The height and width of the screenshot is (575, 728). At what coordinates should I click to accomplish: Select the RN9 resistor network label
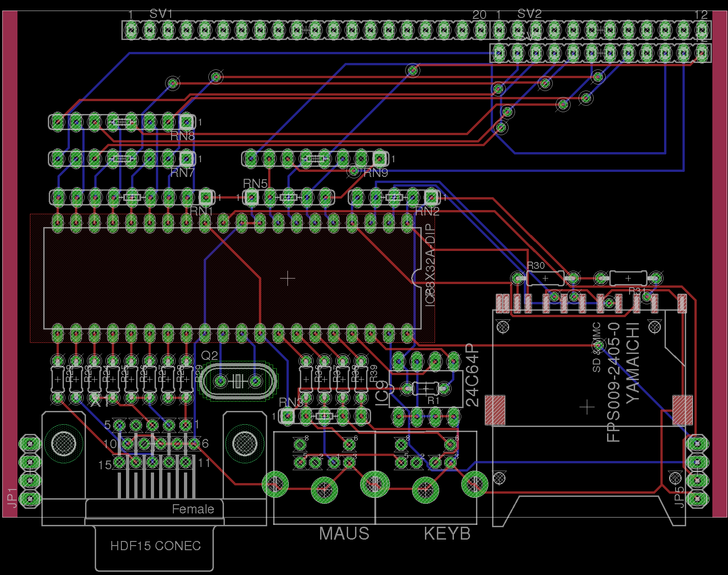click(x=376, y=173)
